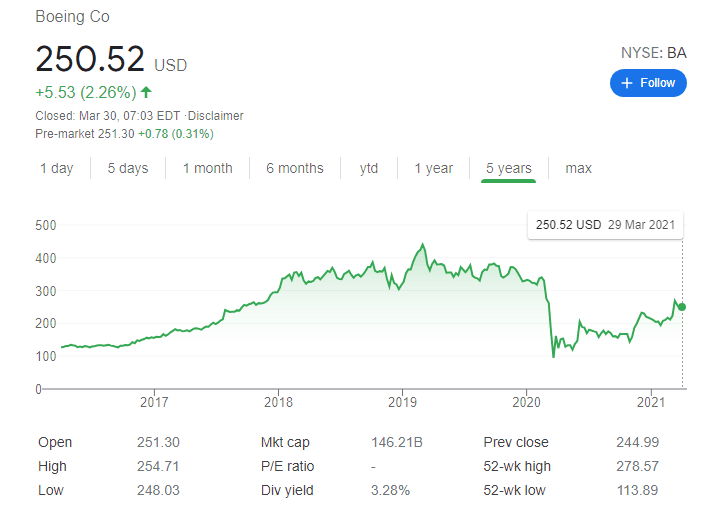
Task: Open the Disclaimer link
Action: 218,116
